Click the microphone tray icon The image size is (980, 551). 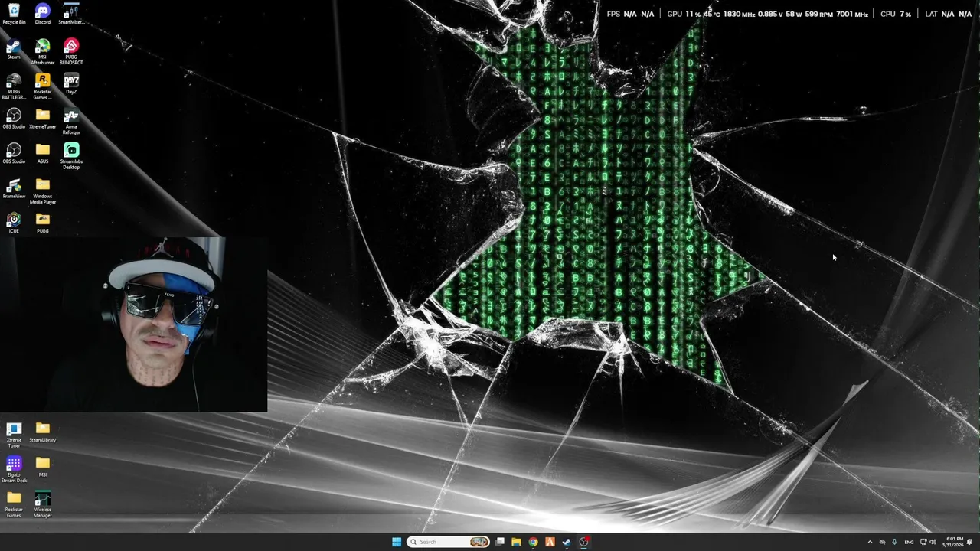pos(894,542)
